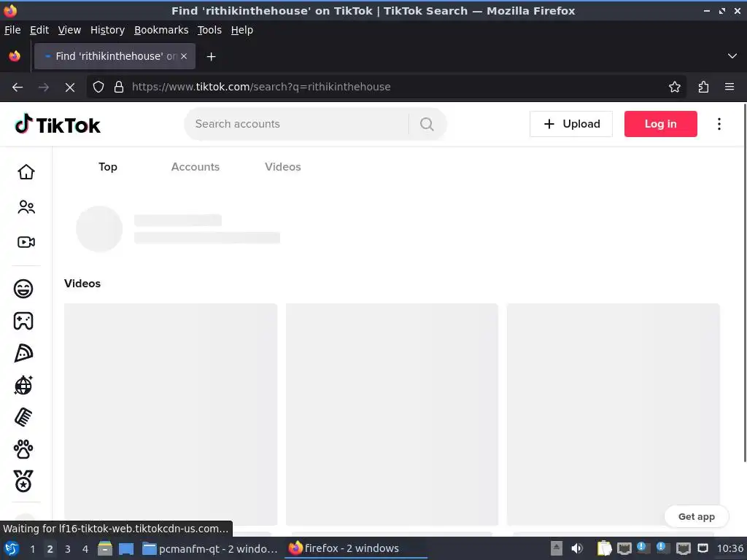This screenshot has width=747, height=560.
Task: Open a new browser tab
Action: [x=211, y=57]
